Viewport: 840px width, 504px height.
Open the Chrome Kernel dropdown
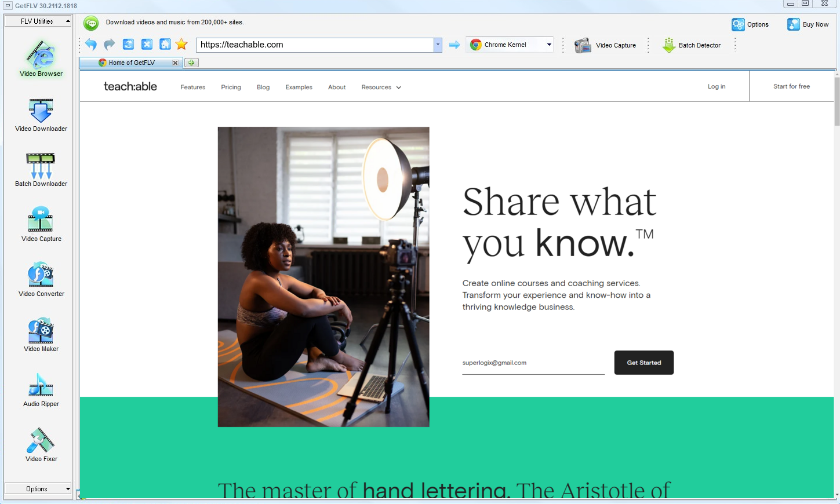click(510, 45)
